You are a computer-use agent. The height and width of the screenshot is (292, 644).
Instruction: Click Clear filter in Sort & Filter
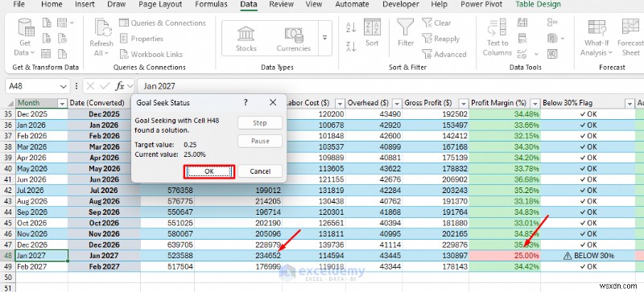[436, 23]
